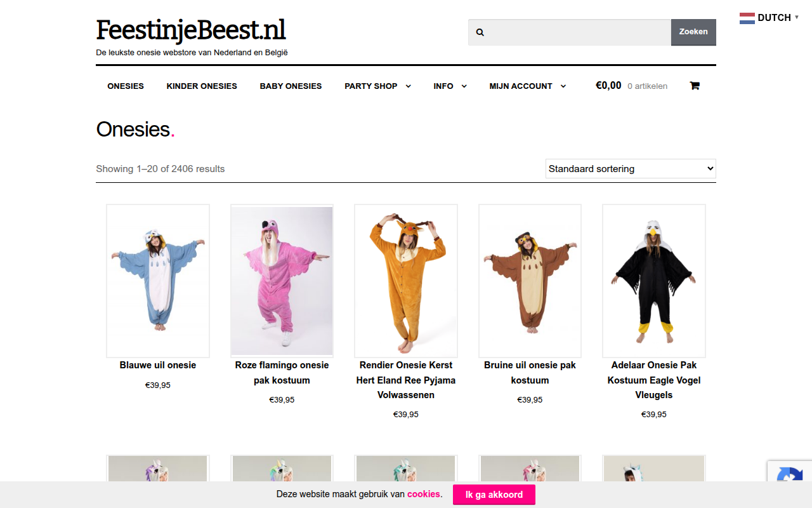Click the '0 artikelen' cart text
The image size is (812, 508).
pyautogui.click(x=647, y=86)
